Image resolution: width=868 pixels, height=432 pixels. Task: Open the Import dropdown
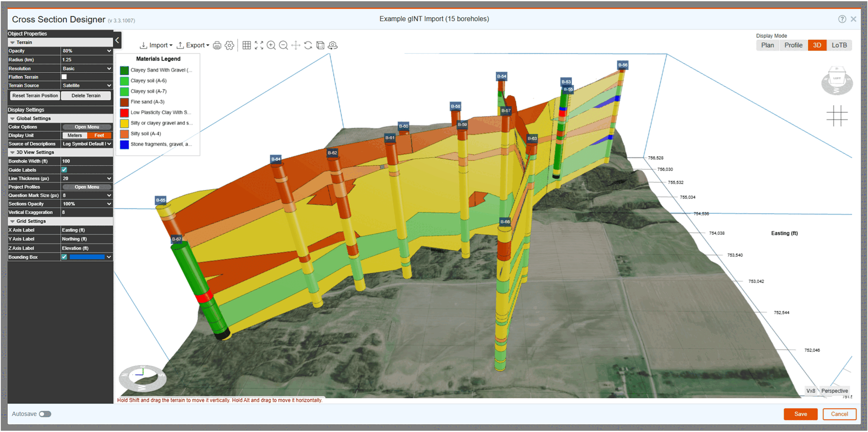156,45
